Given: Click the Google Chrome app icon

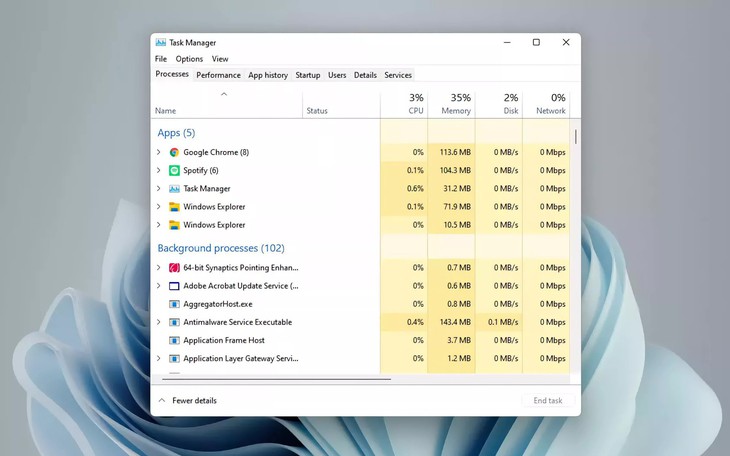Looking at the screenshot, I should (174, 152).
